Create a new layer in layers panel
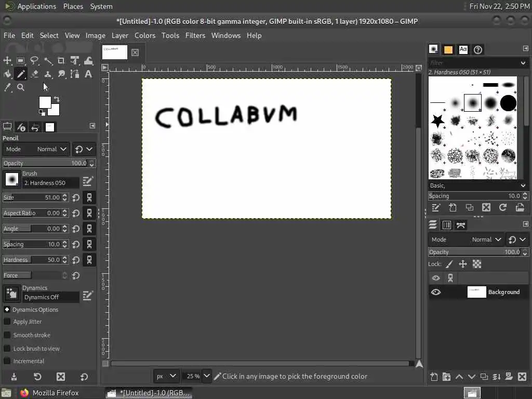Viewport: 532px width, 399px height. [434, 377]
